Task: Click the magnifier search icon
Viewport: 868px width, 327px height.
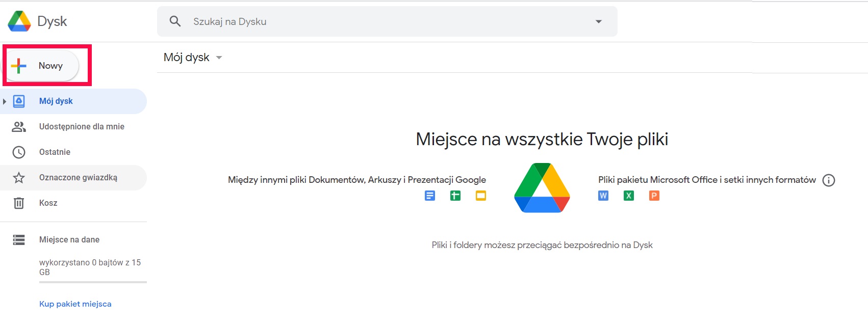Action: 175,21
